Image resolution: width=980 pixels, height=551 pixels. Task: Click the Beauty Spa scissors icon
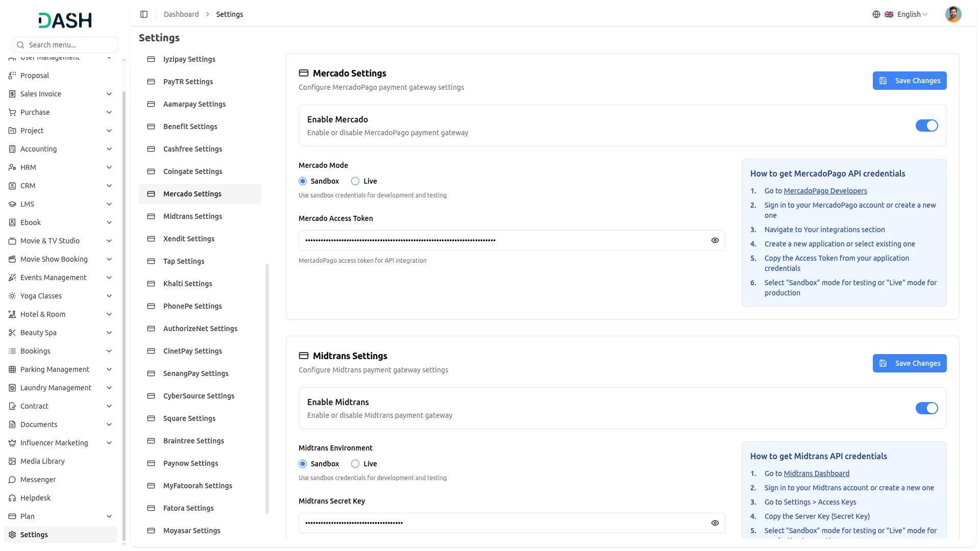click(x=12, y=333)
